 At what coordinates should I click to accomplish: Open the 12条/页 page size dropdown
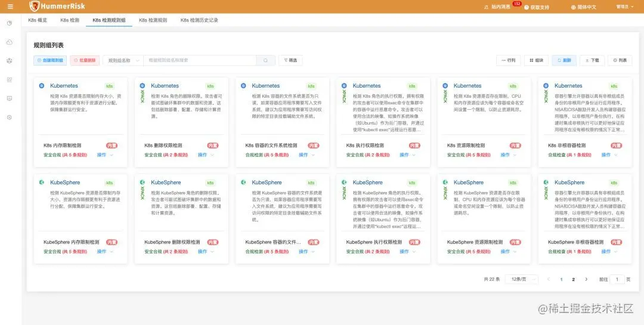(x=521, y=279)
